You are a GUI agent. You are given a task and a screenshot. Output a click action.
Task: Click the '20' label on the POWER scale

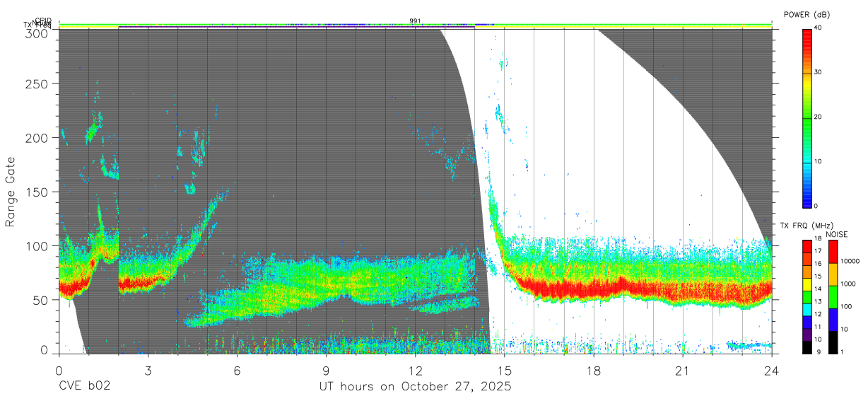(818, 117)
